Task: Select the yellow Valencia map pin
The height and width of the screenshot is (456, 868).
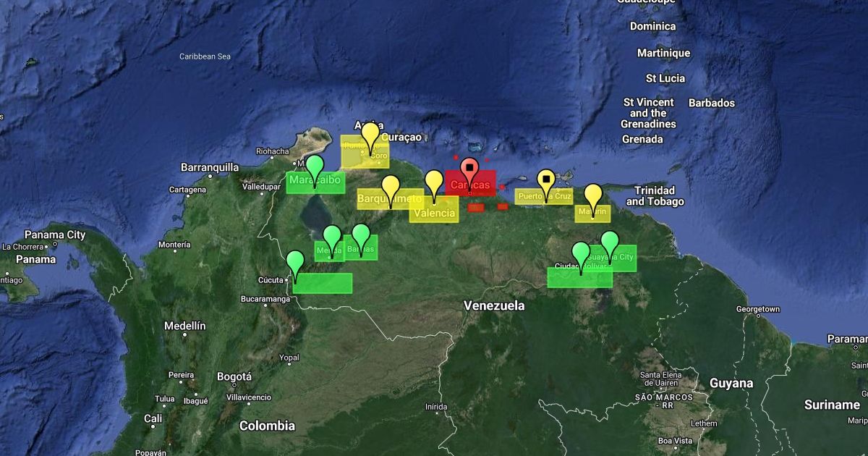Action: click(x=434, y=183)
